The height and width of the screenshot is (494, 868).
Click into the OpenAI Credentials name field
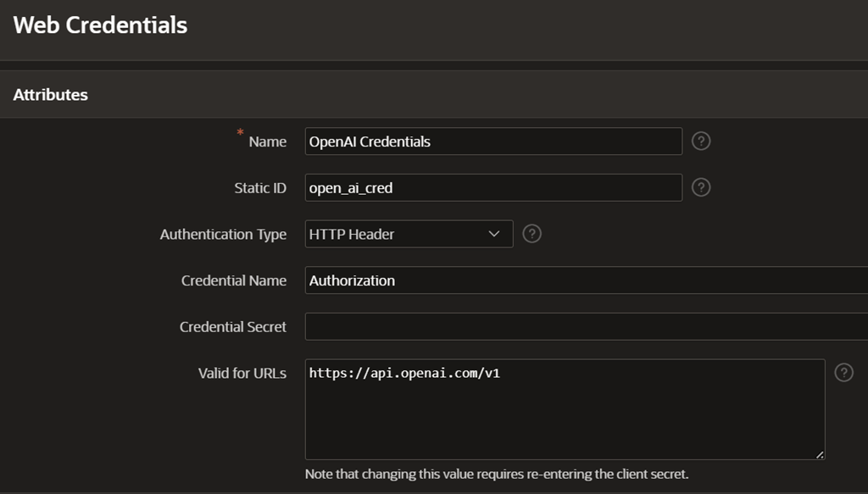tap(493, 142)
